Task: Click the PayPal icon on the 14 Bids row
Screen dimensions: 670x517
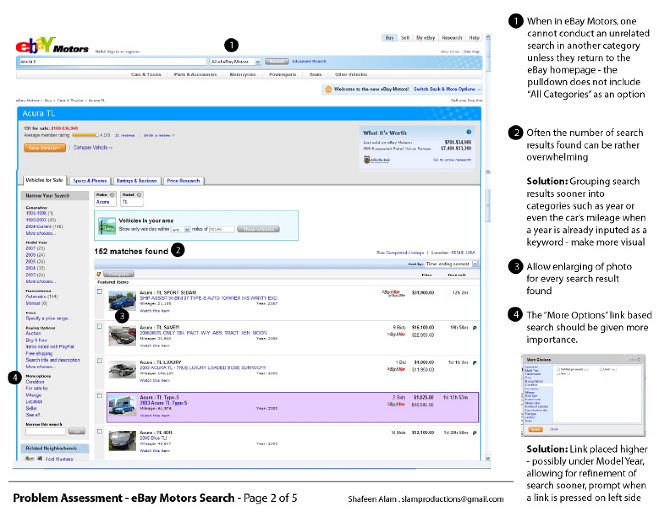Action: (x=475, y=433)
